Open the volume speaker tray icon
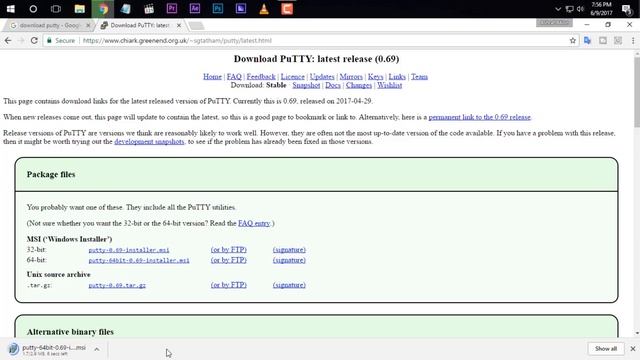Image resolution: width=640 pixels, height=360 pixels. tap(580, 9)
